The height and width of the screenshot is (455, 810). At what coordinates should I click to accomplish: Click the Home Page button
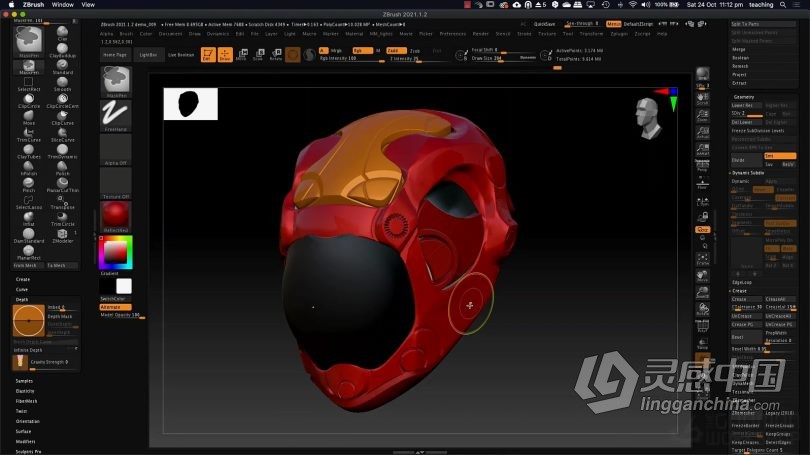click(x=115, y=55)
